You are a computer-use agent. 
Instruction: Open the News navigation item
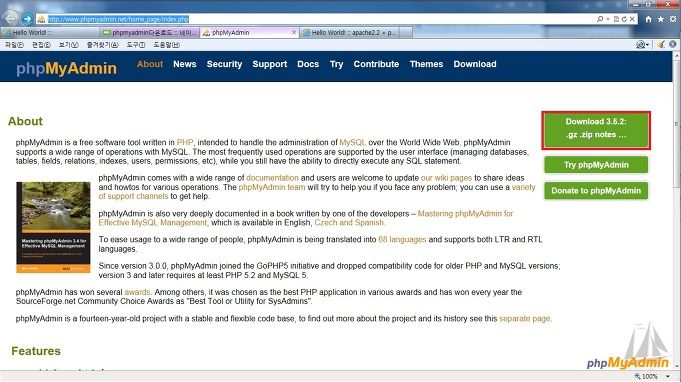(185, 64)
